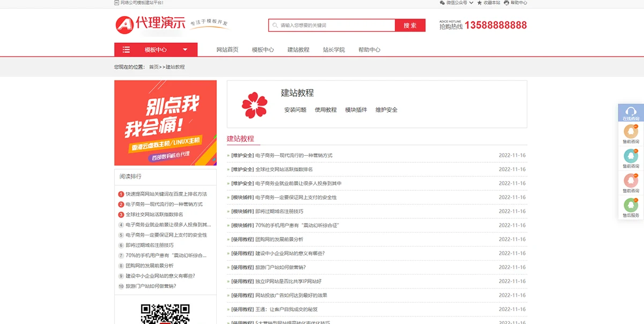Click the help center headset icon
644x324 pixels.
coord(507,3)
